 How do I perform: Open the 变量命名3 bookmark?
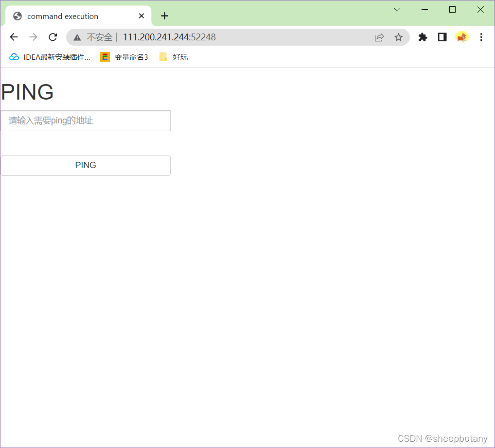click(124, 57)
